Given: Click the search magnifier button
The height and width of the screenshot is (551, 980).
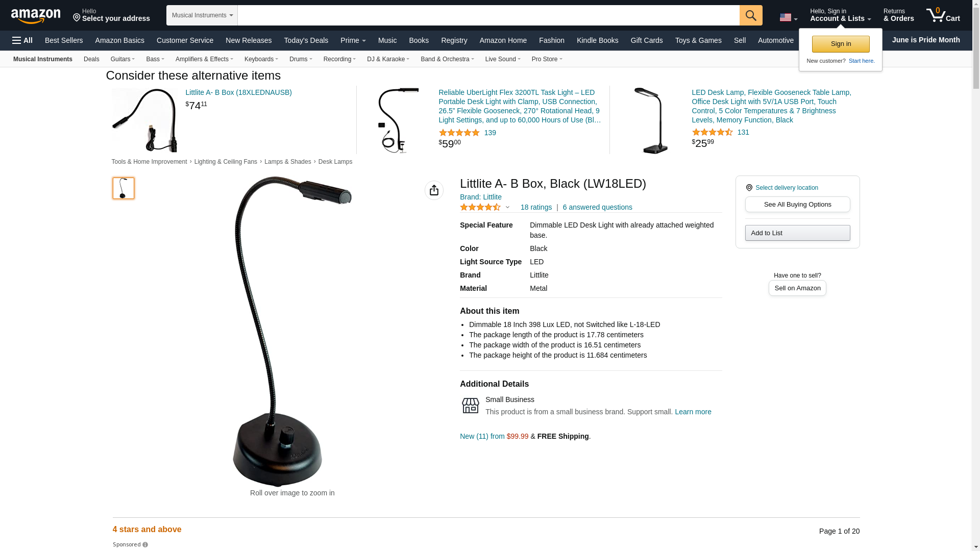Looking at the screenshot, I should (751, 15).
